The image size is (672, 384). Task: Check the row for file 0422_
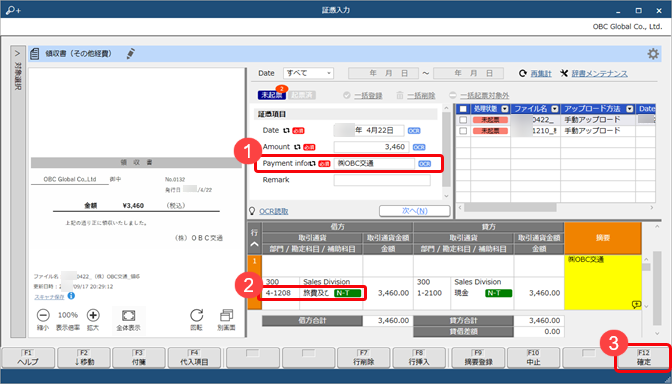pos(463,120)
